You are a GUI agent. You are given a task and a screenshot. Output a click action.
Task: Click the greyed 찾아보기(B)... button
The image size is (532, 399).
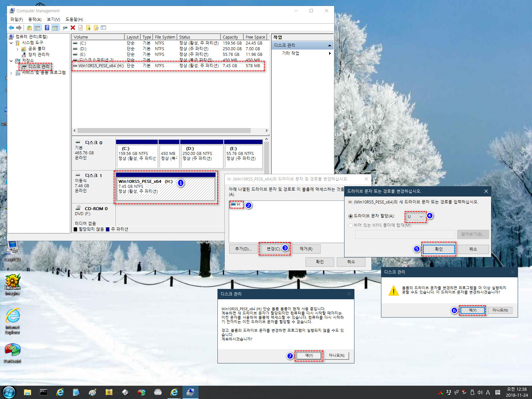[x=473, y=234]
